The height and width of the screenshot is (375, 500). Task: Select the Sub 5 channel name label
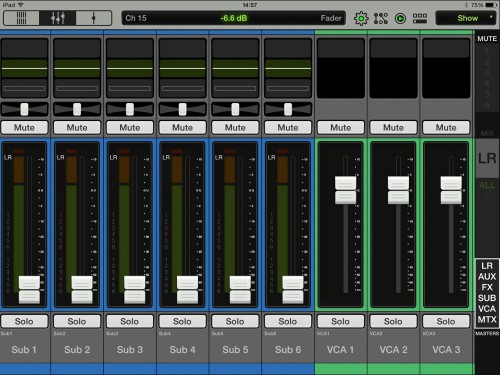[x=235, y=350]
